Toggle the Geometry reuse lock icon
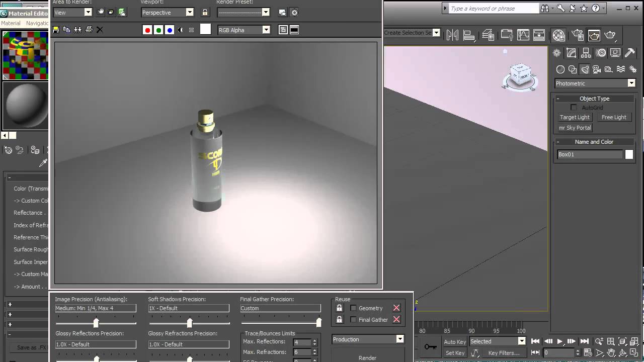Screen dimensions: 644x362 point(339,308)
